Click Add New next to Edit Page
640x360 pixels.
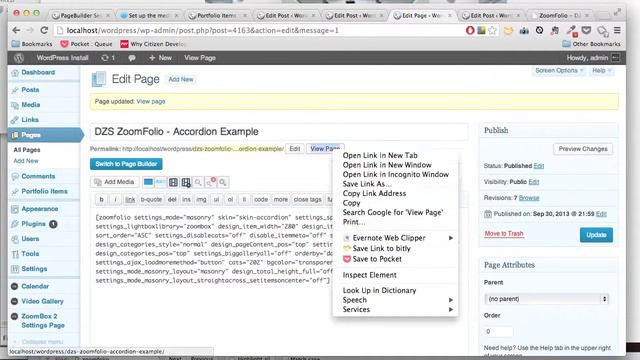coord(181,80)
